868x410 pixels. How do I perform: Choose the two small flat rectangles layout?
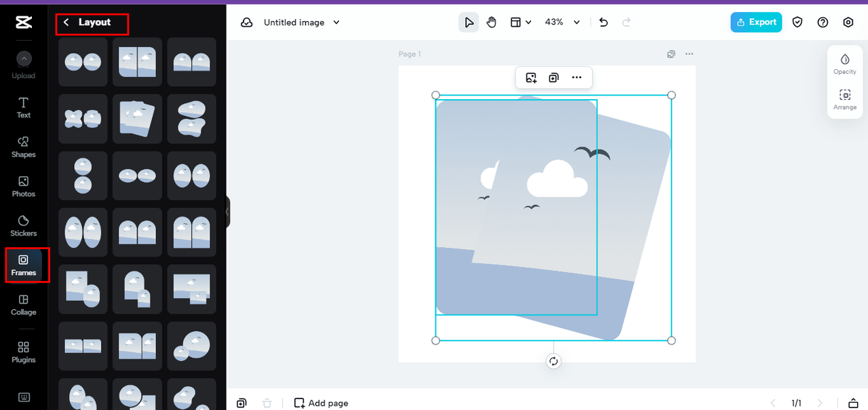pos(83,346)
